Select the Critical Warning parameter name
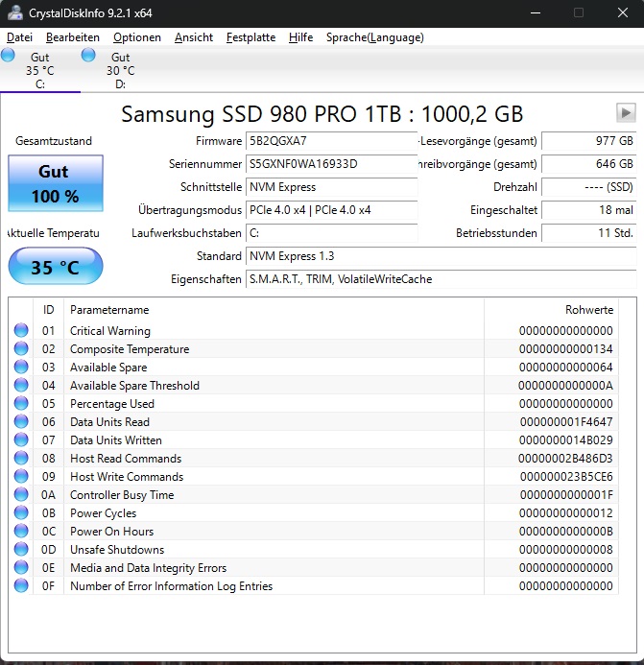This screenshot has width=644, height=665. 110,331
